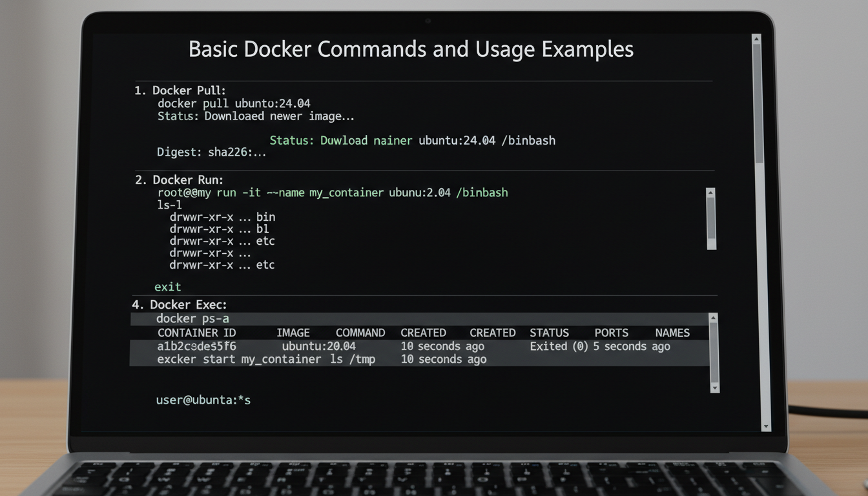Click the 'Status: Downloaed newer image...' line

[x=256, y=116]
